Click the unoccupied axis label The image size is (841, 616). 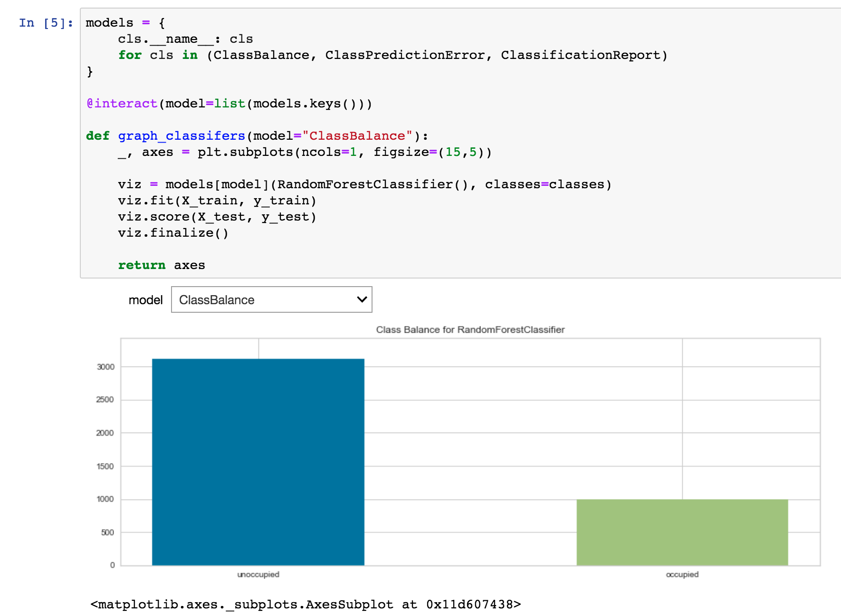pos(258,574)
